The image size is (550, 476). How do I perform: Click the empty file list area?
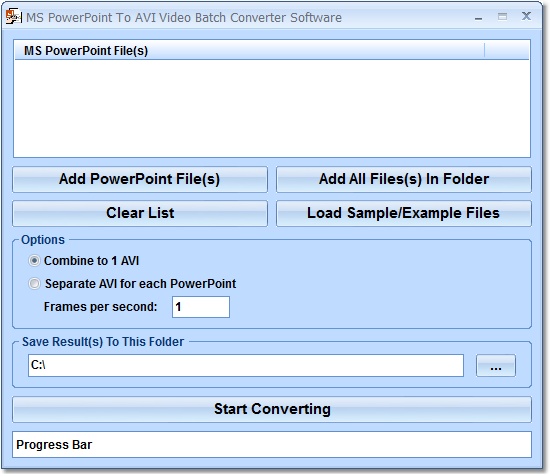pyautogui.click(x=272, y=108)
